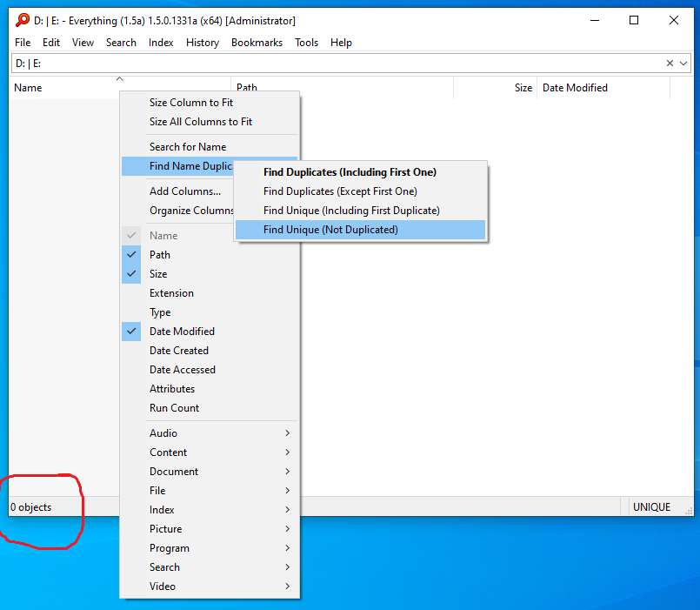Enable the Run Count column
Screen dimensions: 700x610
pos(210,408)
